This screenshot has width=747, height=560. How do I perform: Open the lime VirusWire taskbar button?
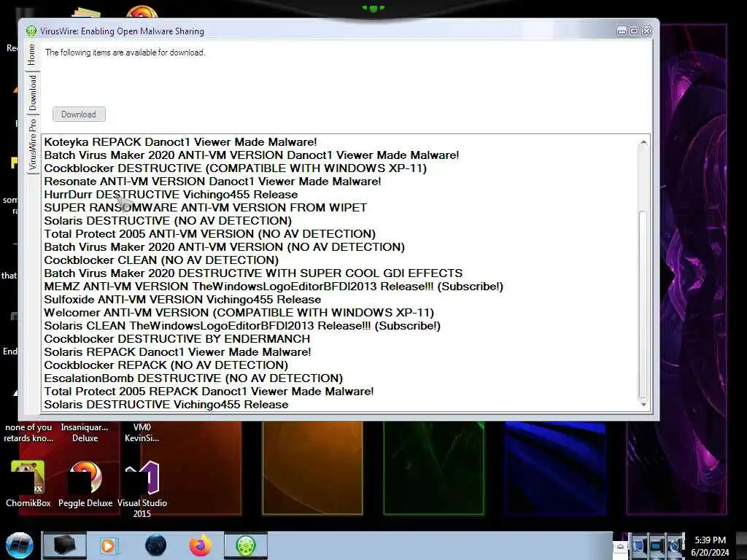pyautogui.click(x=246, y=545)
